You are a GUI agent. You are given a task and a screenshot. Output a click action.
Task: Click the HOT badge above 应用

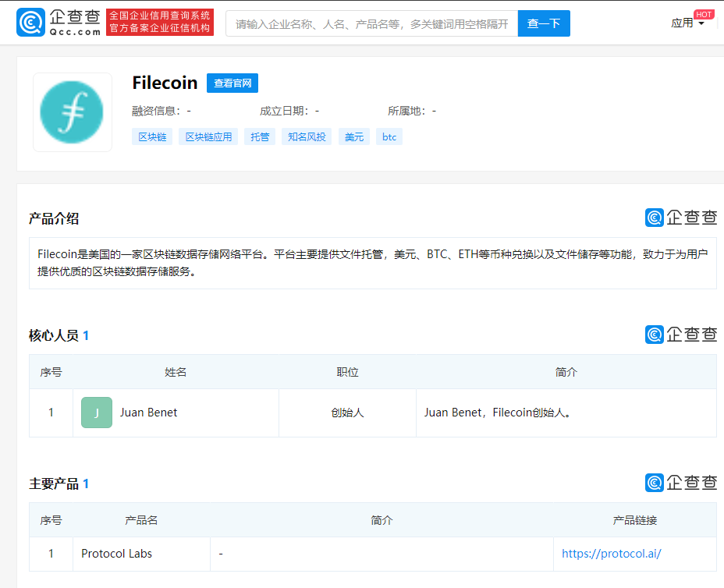click(704, 12)
